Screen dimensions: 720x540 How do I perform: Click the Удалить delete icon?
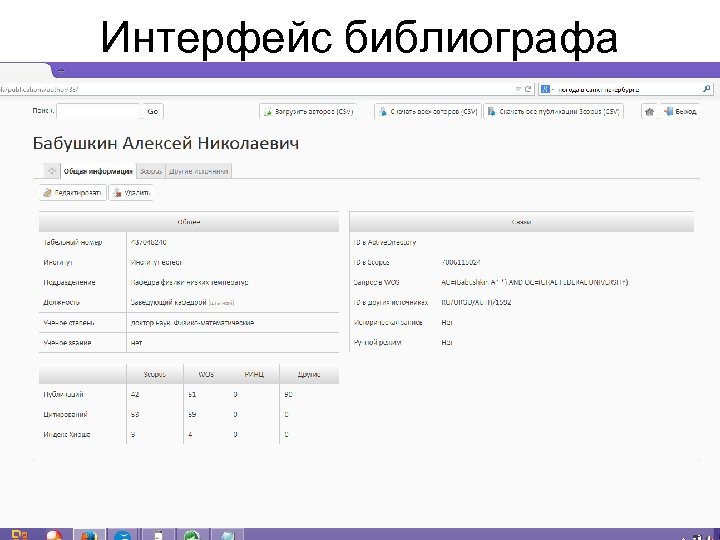[118, 193]
